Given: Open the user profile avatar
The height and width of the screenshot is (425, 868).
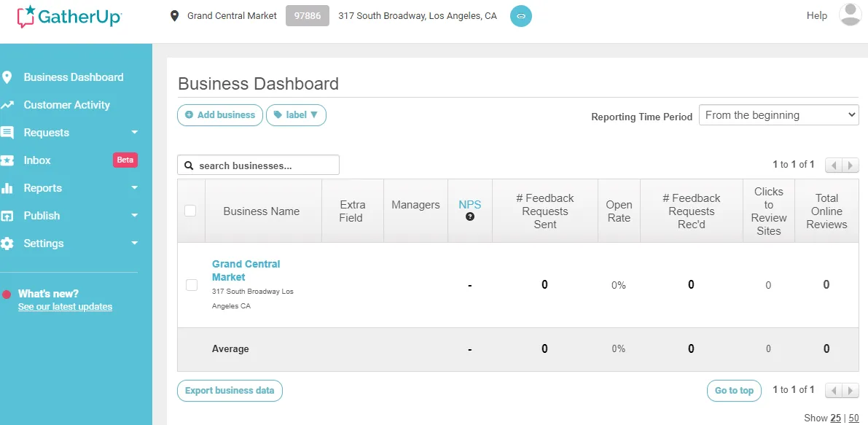Looking at the screenshot, I should click(850, 15).
